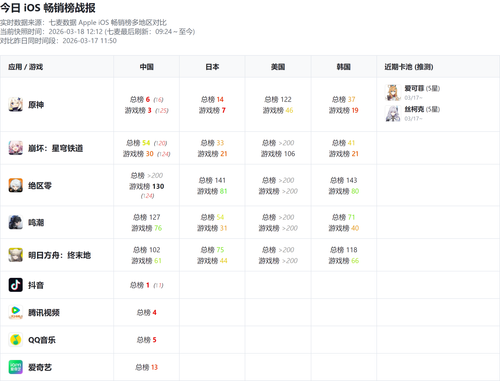Click the 对比昨日同时间段 2026-03-17 11:50 line

point(58,41)
